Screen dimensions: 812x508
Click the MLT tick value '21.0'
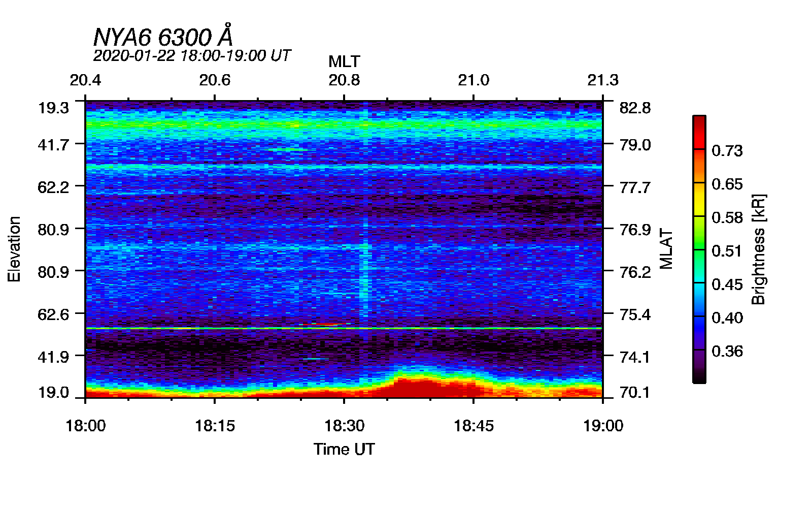(473, 80)
